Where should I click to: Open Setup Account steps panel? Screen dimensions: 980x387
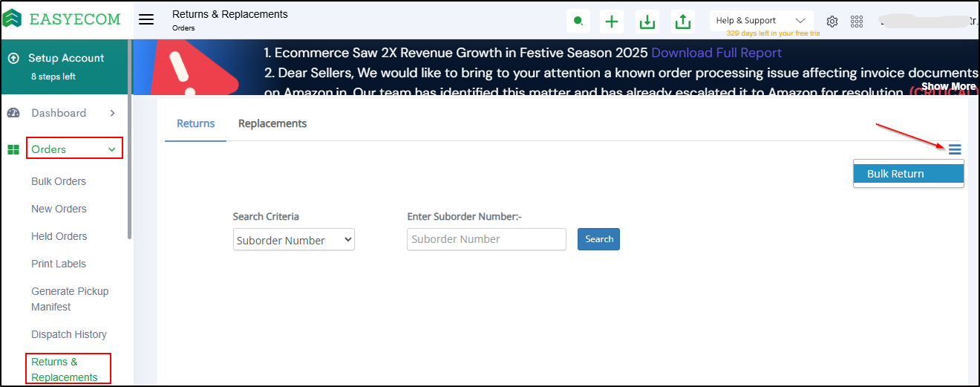click(x=65, y=66)
